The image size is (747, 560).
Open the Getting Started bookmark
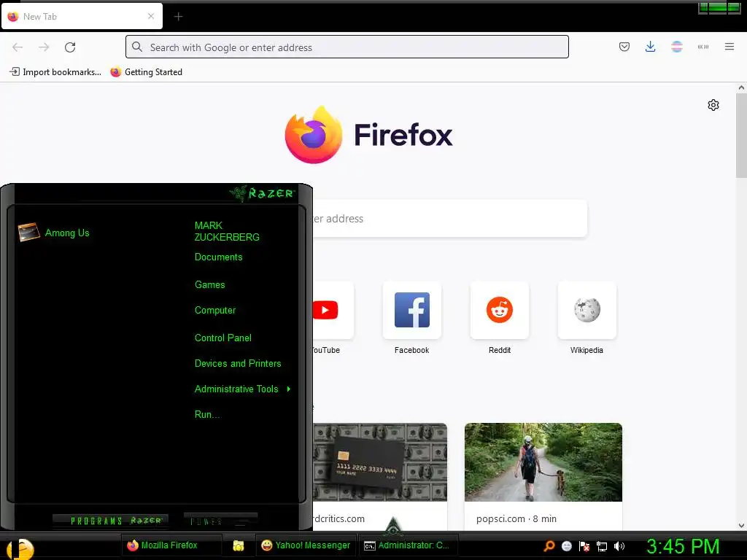146,72
